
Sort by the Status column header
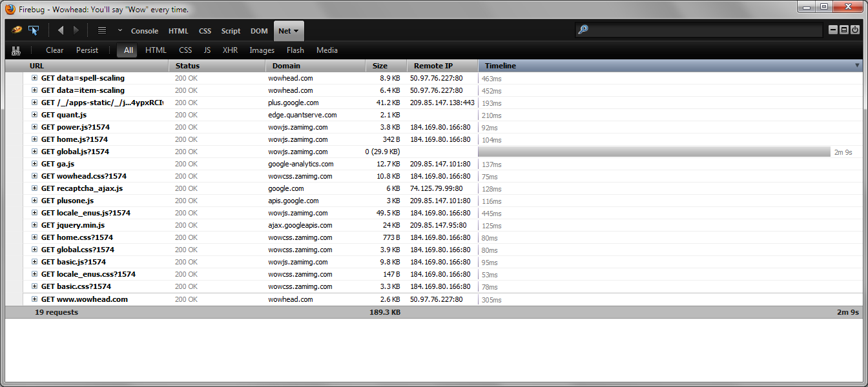(217, 66)
